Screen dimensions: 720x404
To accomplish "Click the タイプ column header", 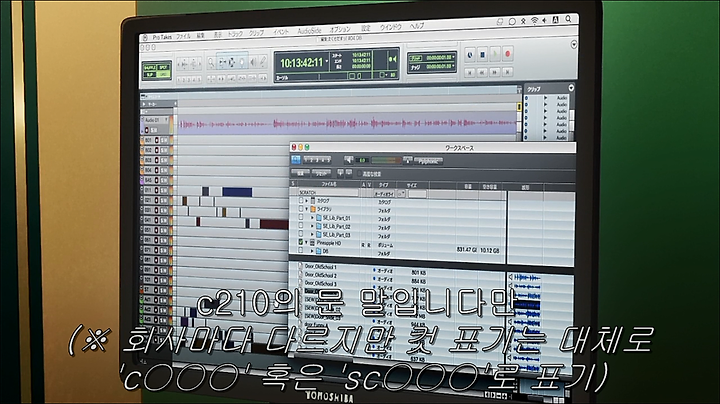I will (x=383, y=185).
